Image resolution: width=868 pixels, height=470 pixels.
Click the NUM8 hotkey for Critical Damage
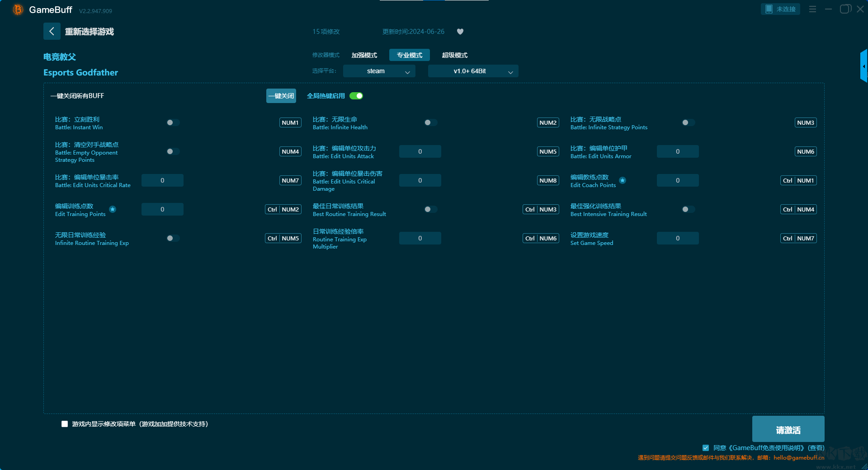(548, 180)
